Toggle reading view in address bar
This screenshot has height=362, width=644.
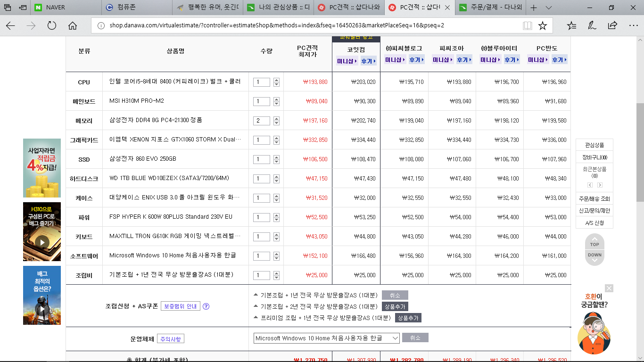[527, 25]
